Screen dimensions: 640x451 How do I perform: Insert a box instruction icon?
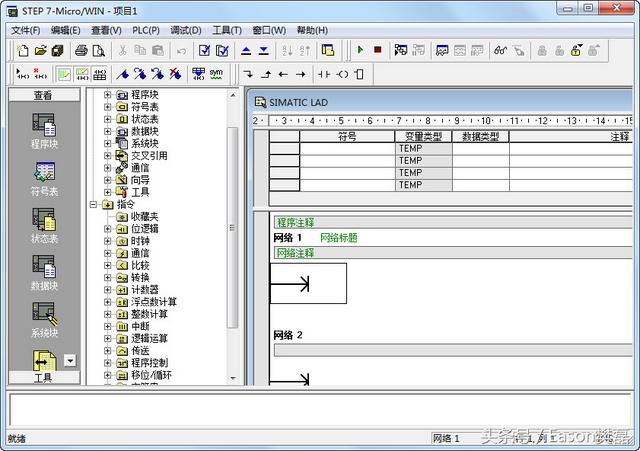click(359, 74)
